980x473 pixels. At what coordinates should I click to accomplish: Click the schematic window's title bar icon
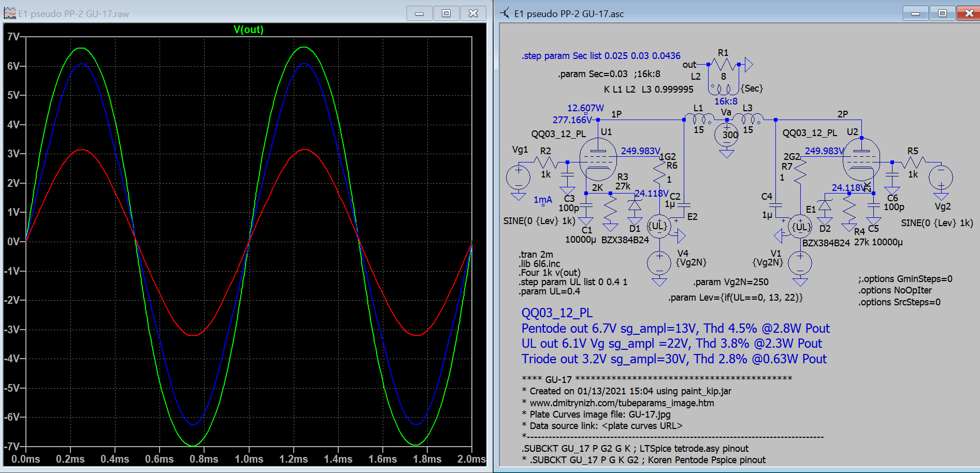click(x=505, y=13)
